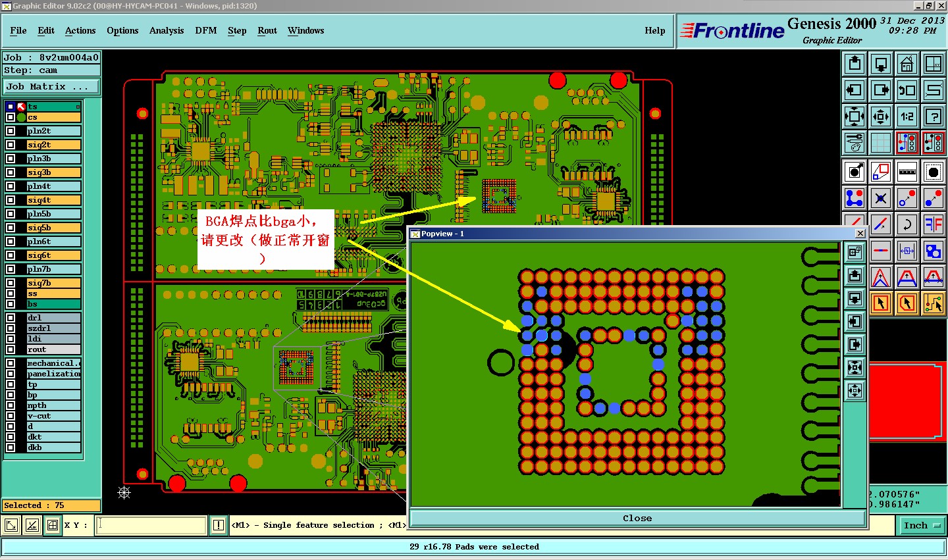Click the X delete point icon

[x=881, y=198]
